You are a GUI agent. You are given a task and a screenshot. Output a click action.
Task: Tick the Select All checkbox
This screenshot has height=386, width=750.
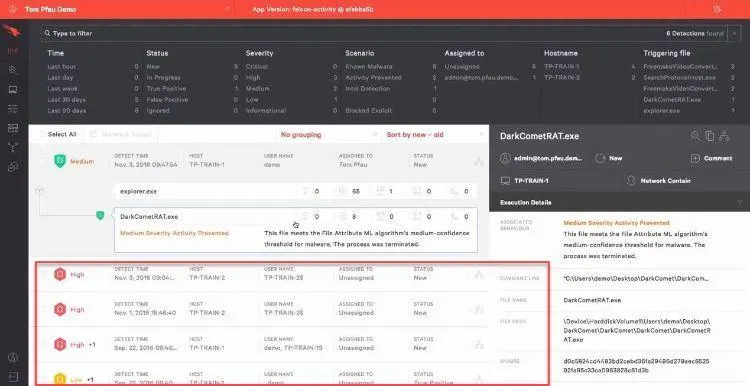click(x=43, y=134)
